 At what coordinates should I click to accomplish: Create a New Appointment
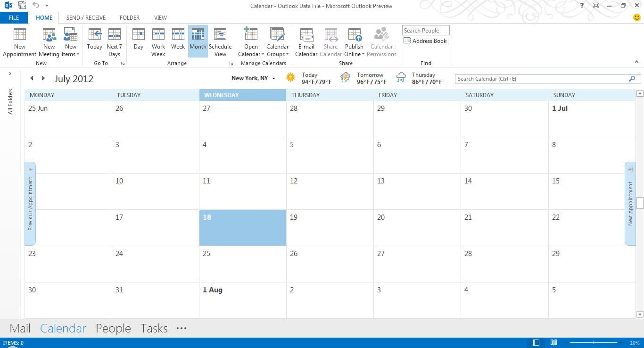[20, 42]
